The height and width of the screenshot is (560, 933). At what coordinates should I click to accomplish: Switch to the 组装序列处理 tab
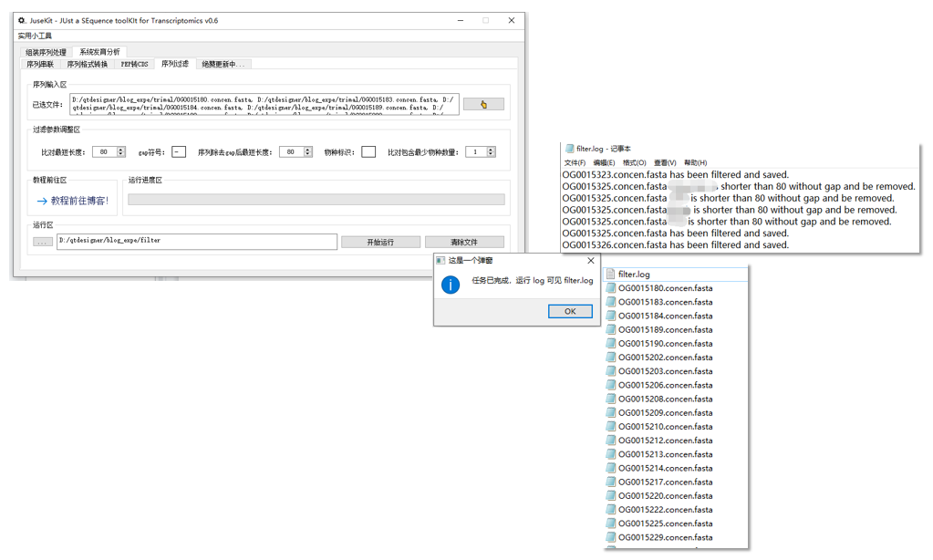(46, 52)
